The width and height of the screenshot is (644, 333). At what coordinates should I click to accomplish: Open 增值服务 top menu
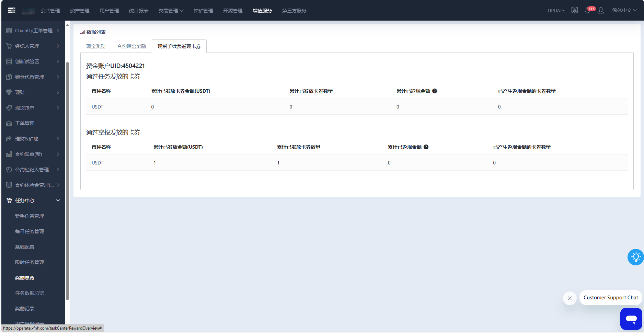pos(262,11)
